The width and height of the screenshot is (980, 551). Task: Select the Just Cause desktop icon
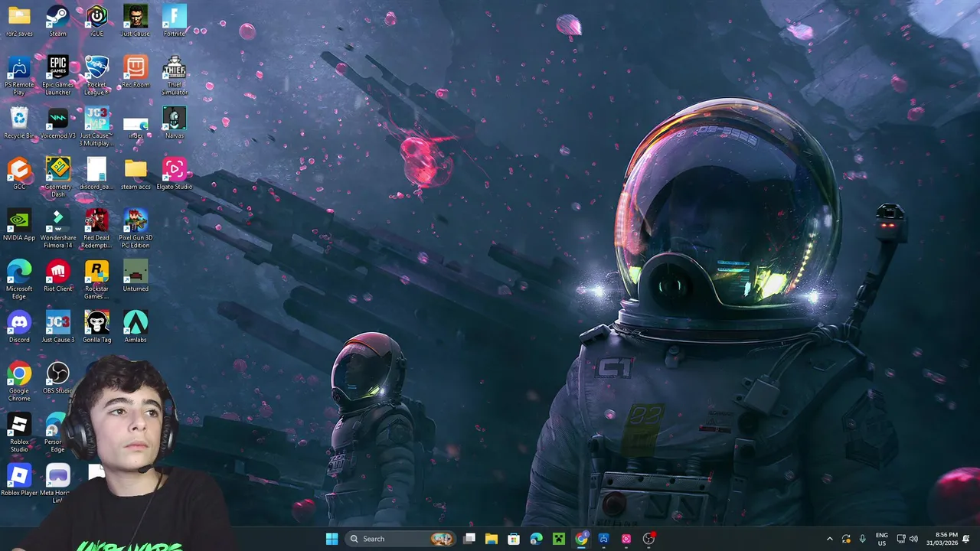tap(136, 21)
